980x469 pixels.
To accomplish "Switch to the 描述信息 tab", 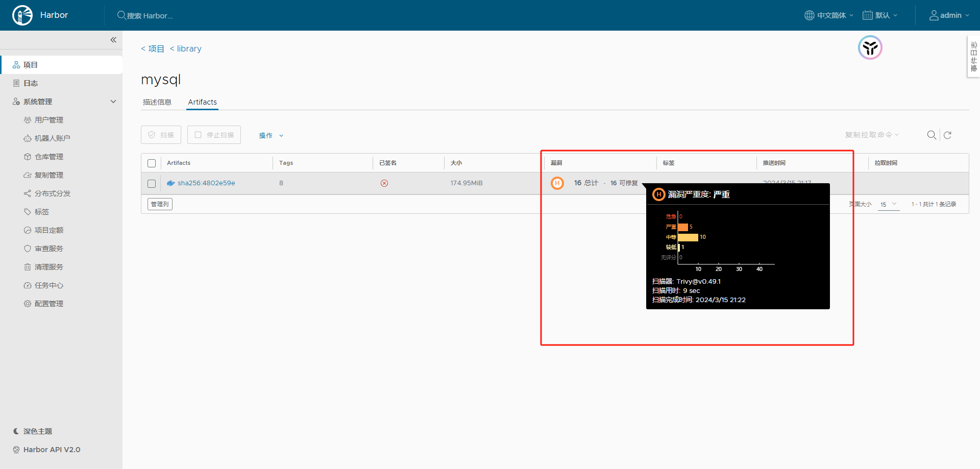I will (157, 102).
